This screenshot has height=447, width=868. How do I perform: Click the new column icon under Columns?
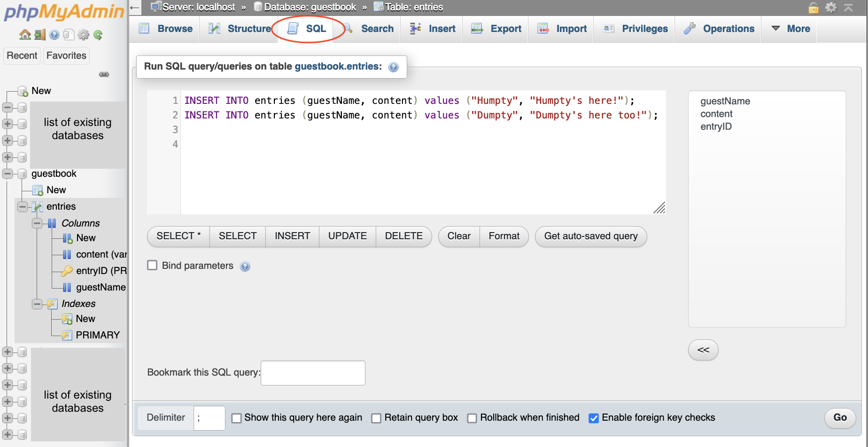(67, 238)
